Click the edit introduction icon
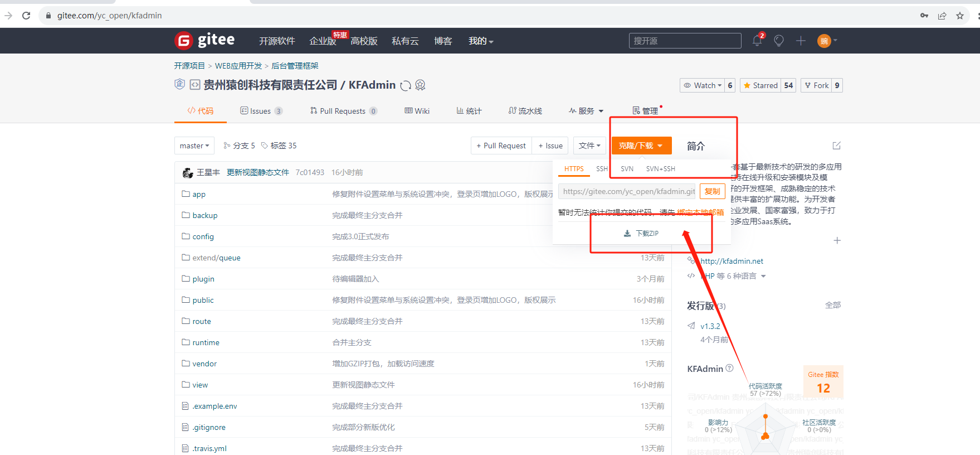This screenshot has width=980, height=455. (x=836, y=146)
